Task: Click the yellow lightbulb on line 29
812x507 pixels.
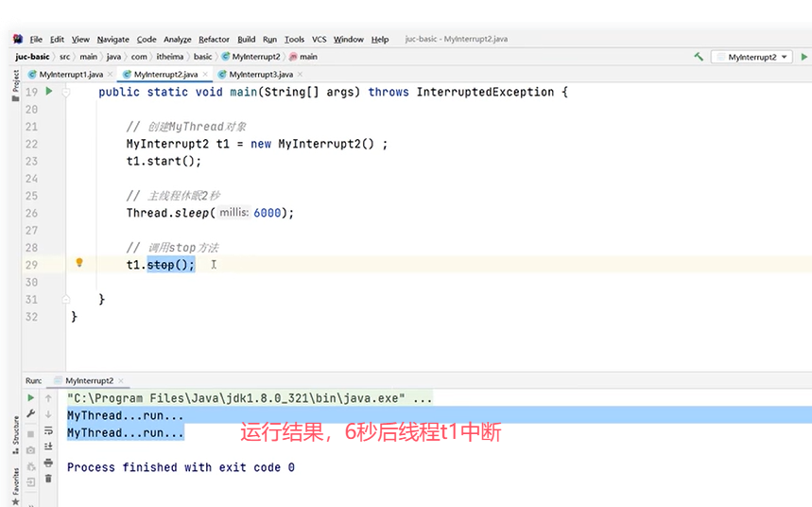Action: pos(79,262)
